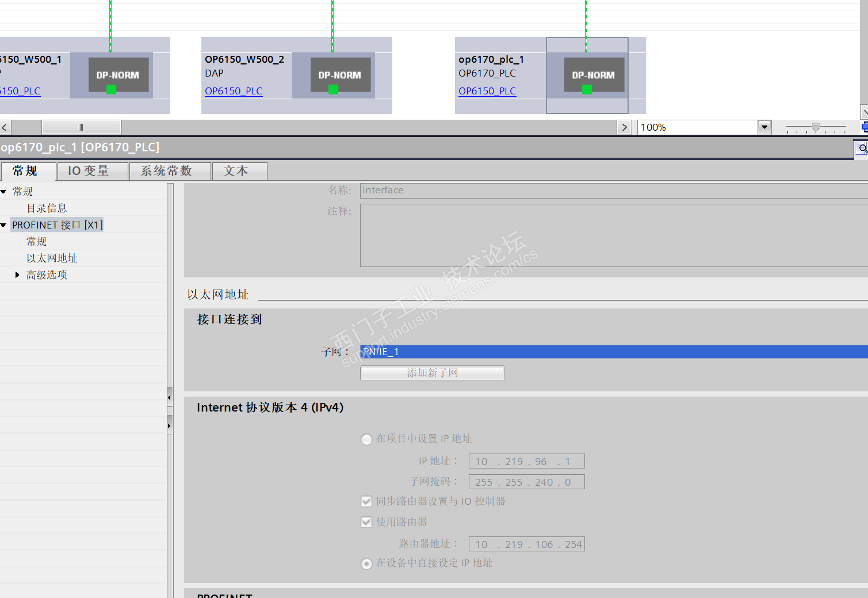Screen dimensions: 868x598
Task: Select 常规 under PROFINET 接口 [X1]
Action: (x=36, y=242)
